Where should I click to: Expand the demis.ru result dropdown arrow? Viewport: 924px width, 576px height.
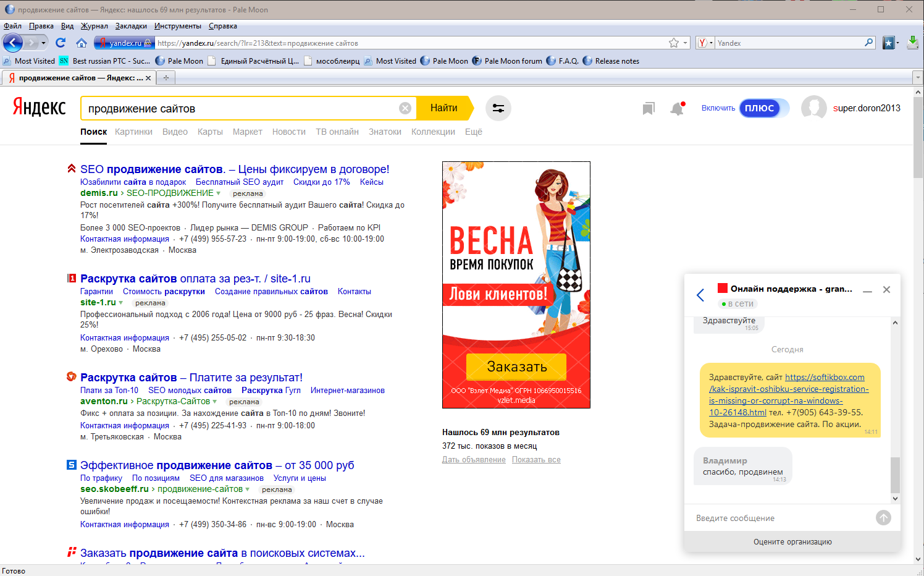[218, 193]
